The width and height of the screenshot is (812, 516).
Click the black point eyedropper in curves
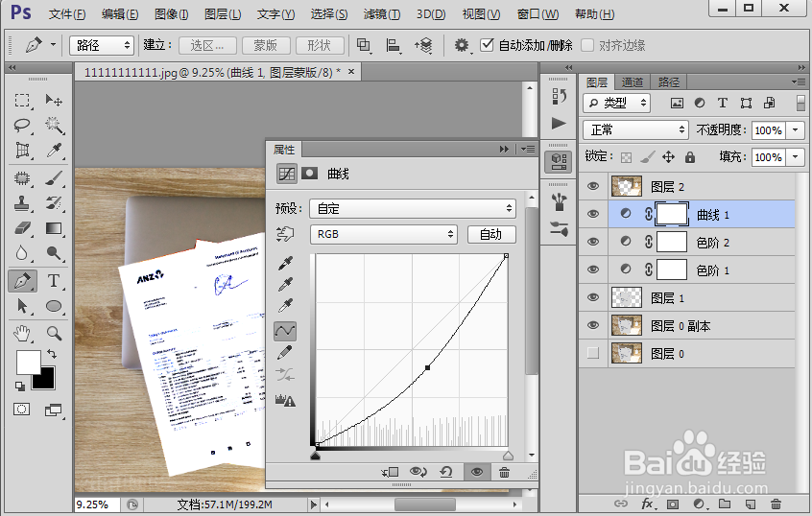(285, 263)
